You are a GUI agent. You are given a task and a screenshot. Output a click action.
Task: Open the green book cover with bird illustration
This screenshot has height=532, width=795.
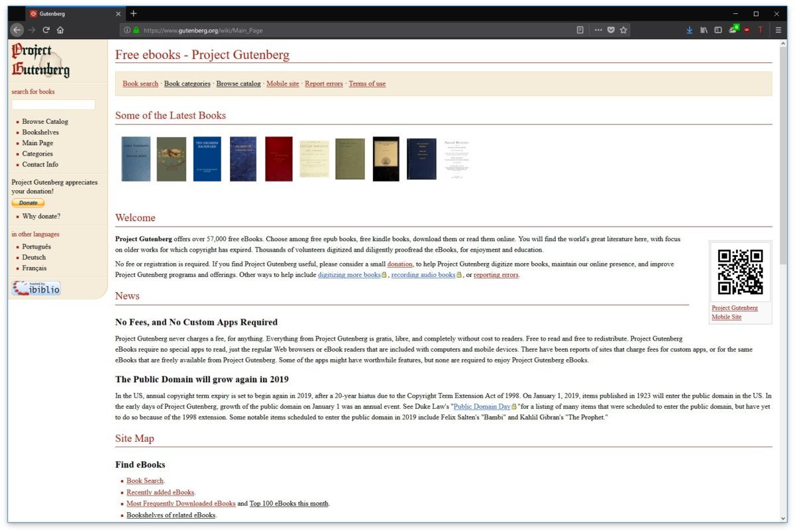coord(172,159)
